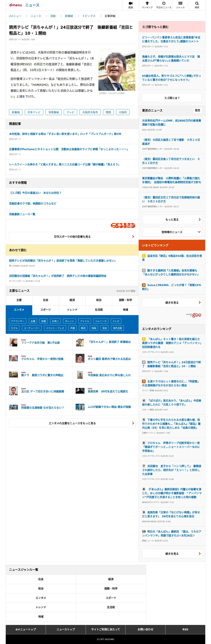Expand the 他地域のニュース dropdown
This screenshot has width=211, height=644.
[x=172, y=232]
